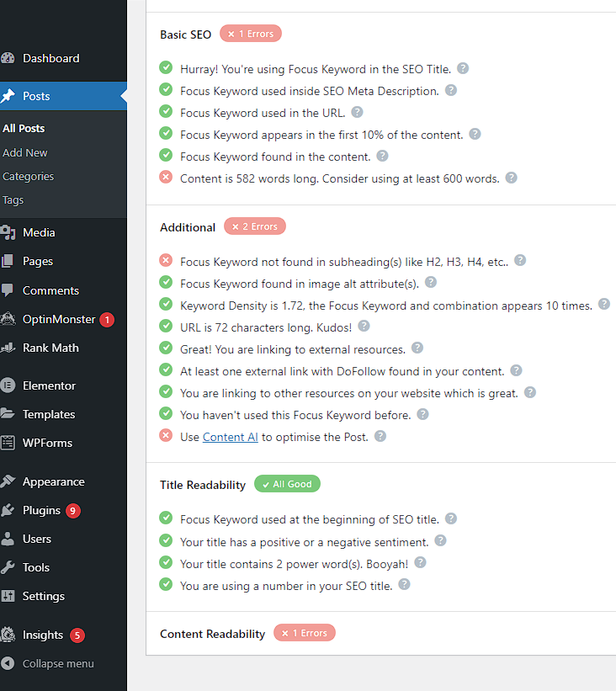Click Additional 2 Errors badge
616x691 pixels.
[255, 226]
